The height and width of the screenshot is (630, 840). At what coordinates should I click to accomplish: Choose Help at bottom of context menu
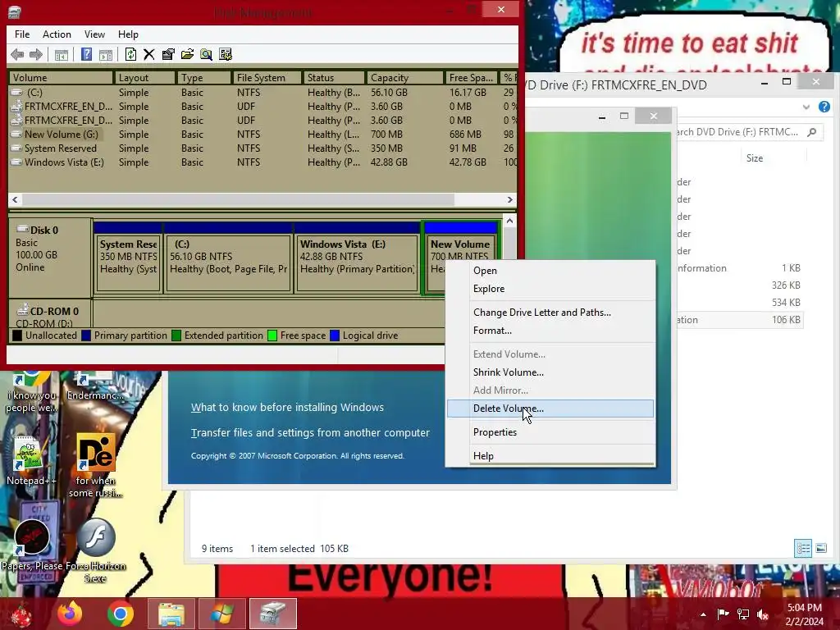click(x=550, y=456)
